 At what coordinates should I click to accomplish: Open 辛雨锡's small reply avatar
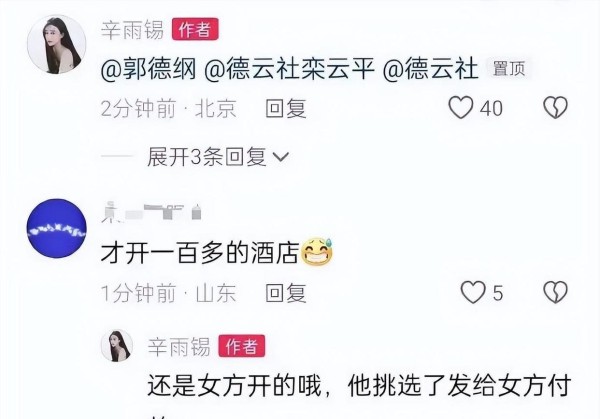(117, 346)
